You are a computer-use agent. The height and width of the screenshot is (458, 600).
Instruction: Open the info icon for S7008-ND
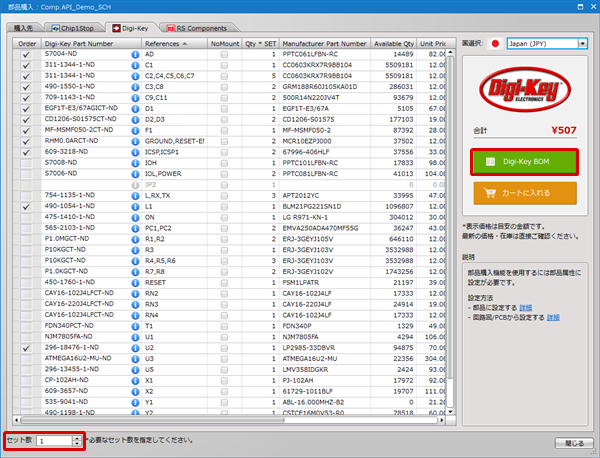(135, 163)
